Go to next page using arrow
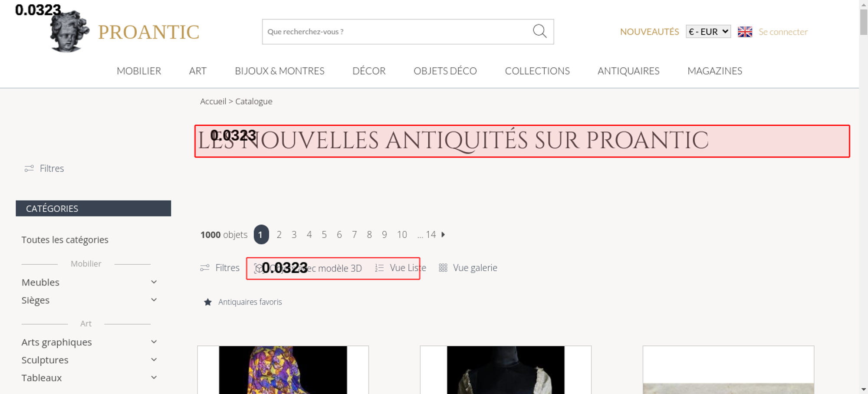 443,234
